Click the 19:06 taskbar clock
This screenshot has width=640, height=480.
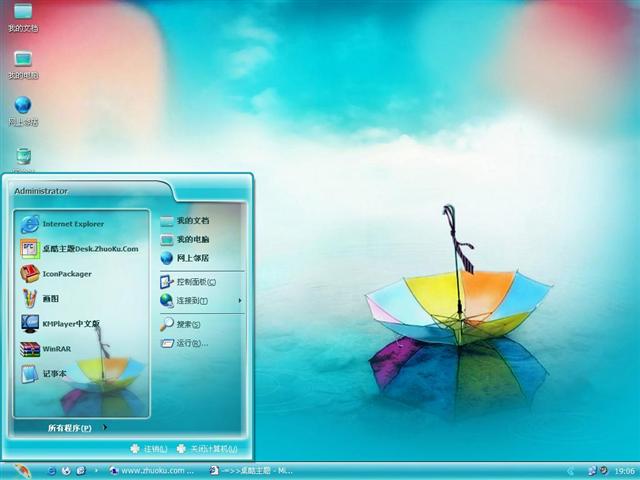[x=624, y=471]
